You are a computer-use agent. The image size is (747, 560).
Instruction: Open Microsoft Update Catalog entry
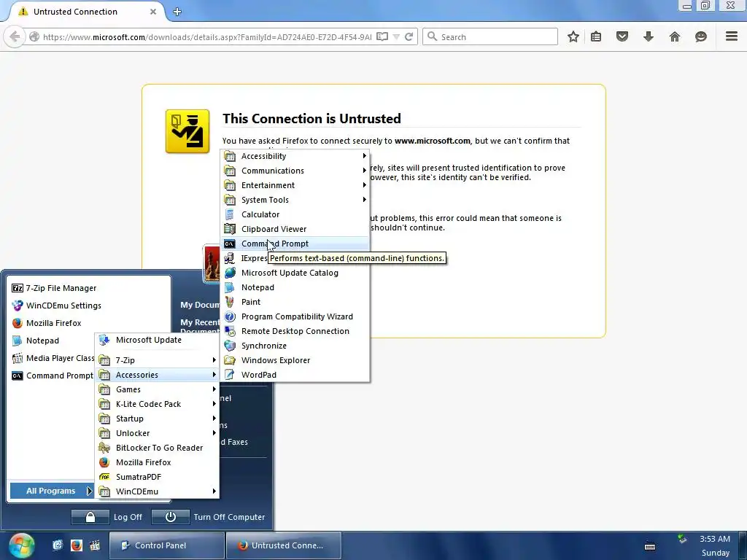295,273
